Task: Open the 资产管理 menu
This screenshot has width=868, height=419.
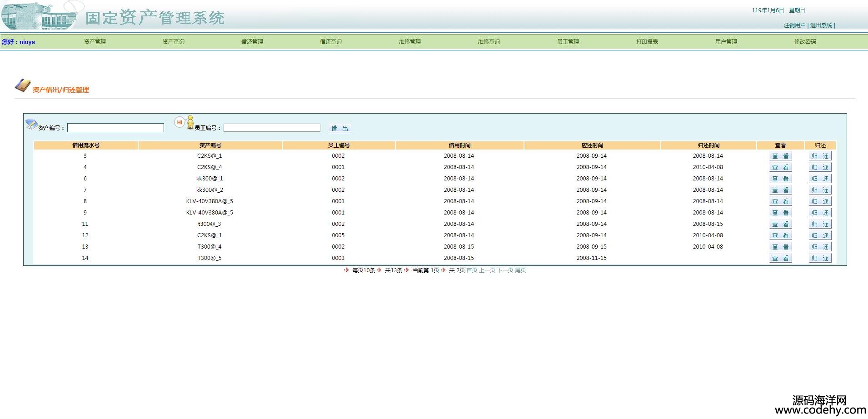Action: tap(95, 42)
